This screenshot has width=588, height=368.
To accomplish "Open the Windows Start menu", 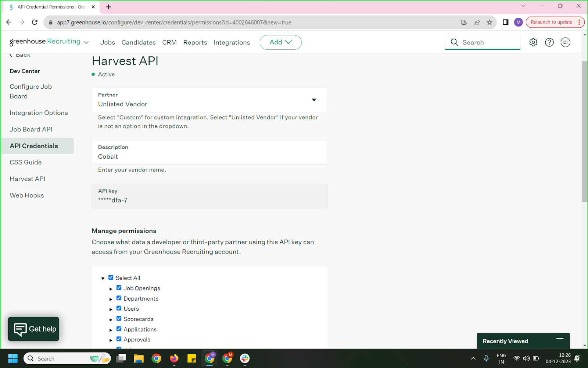I will [x=13, y=358].
